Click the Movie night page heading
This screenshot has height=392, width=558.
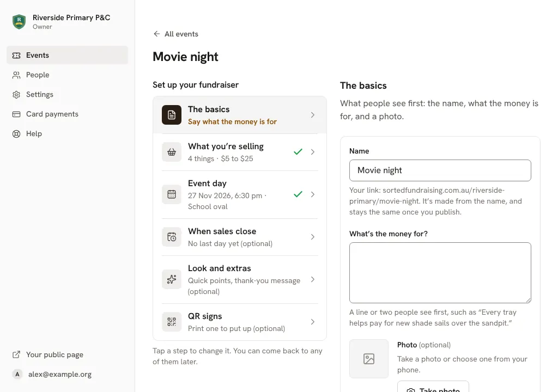pyautogui.click(x=185, y=57)
